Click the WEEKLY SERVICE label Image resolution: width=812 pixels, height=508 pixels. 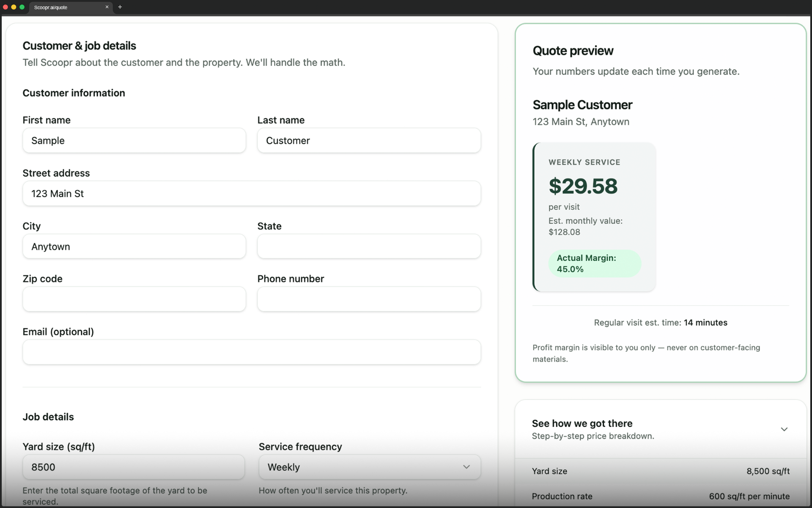pyautogui.click(x=584, y=162)
